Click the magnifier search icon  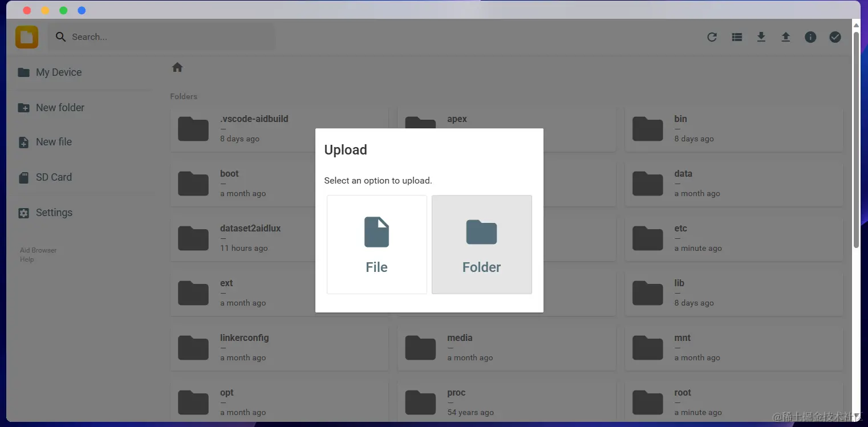tap(60, 37)
